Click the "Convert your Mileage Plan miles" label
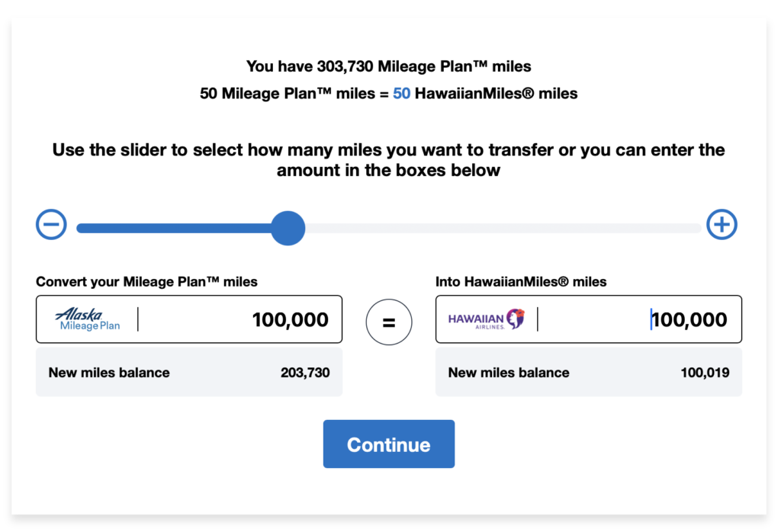 point(146,282)
